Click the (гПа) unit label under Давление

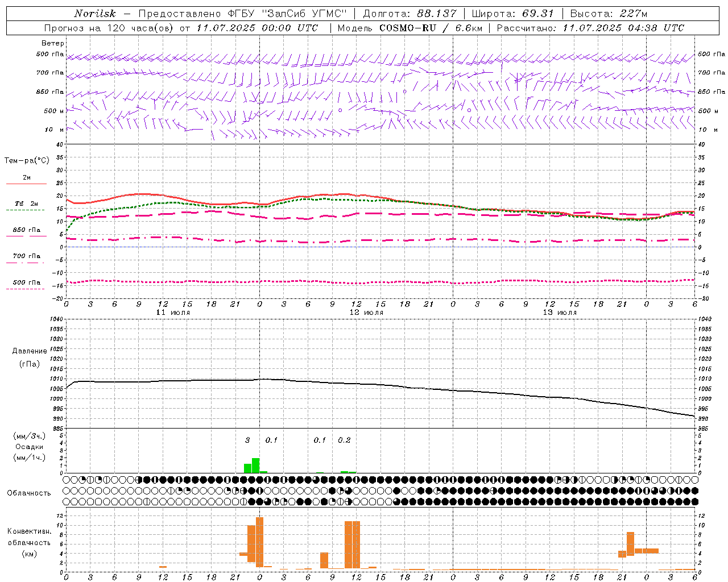(x=30, y=364)
